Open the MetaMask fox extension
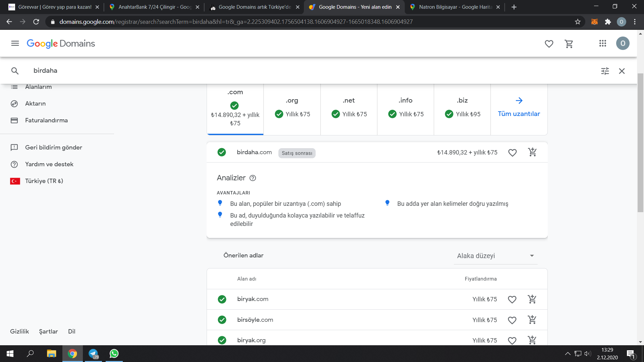The height and width of the screenshot is (362, 644). click(x=594, y=22)
